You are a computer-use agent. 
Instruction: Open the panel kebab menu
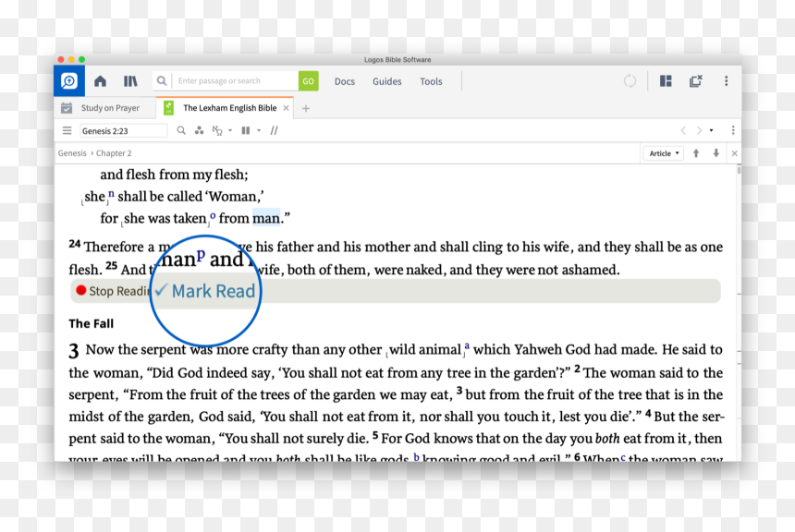(x=733, y=131)
